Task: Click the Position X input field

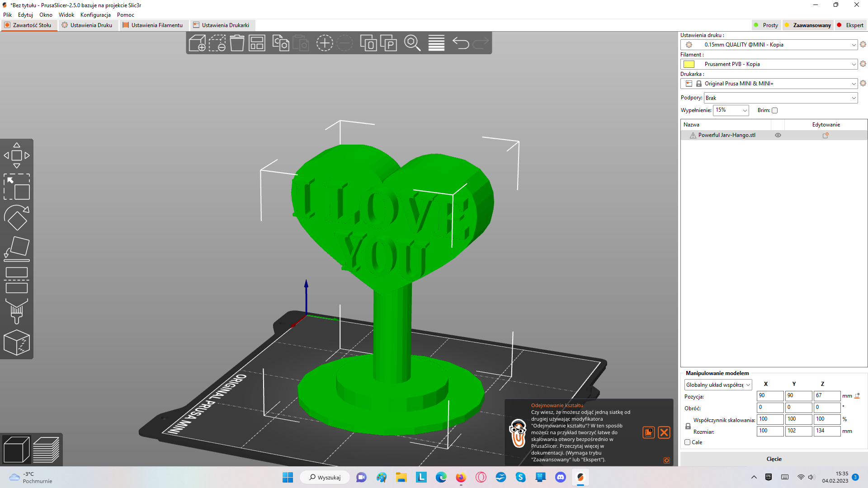Action: pyautogui.click(x=770, y=396)
